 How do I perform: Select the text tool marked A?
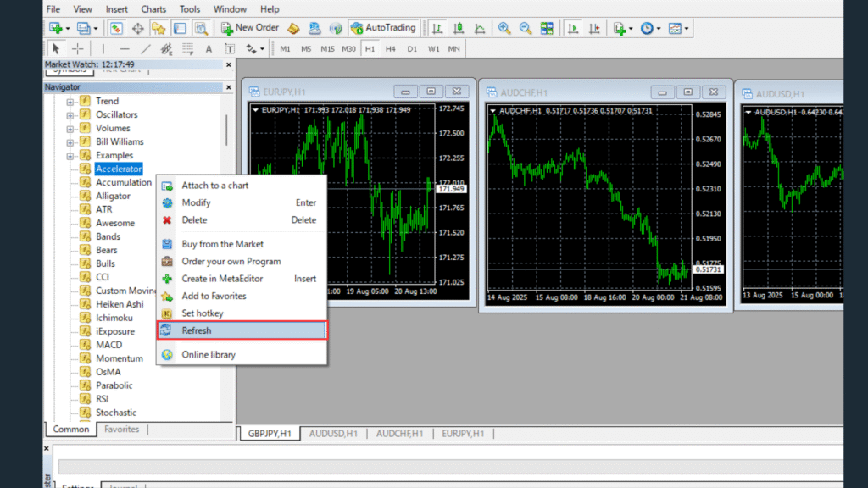pyautogui.click(x=209, y=48)
